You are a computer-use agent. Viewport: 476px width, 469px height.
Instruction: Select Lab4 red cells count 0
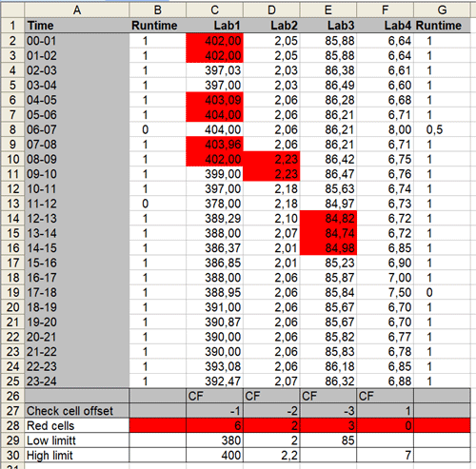[x=385, y=425]
